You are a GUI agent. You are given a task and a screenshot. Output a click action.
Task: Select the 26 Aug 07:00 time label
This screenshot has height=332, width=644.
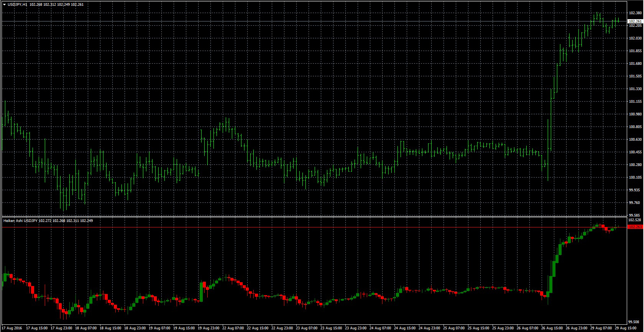(x=527, y=329)
